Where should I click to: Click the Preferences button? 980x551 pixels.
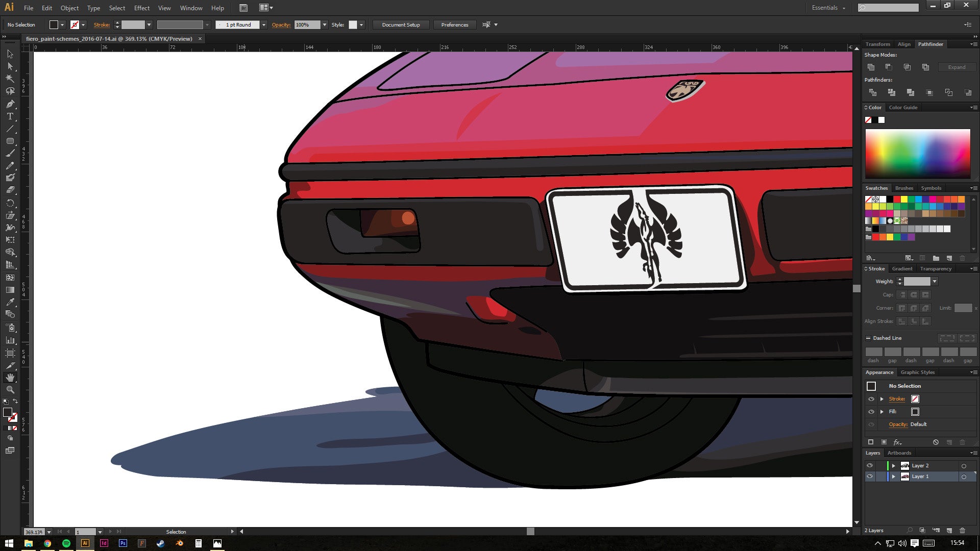pos(454,24)
